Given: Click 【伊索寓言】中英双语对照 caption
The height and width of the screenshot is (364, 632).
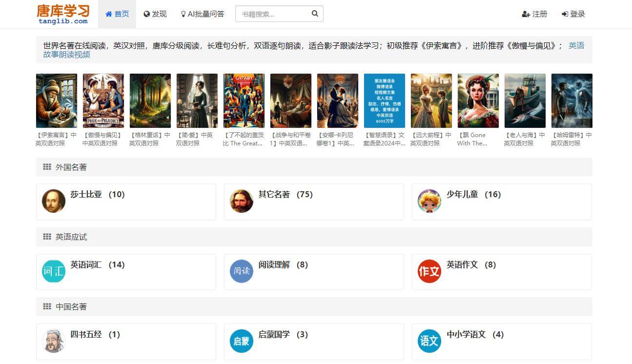Looking at the screenshot, I should point(57,139).
